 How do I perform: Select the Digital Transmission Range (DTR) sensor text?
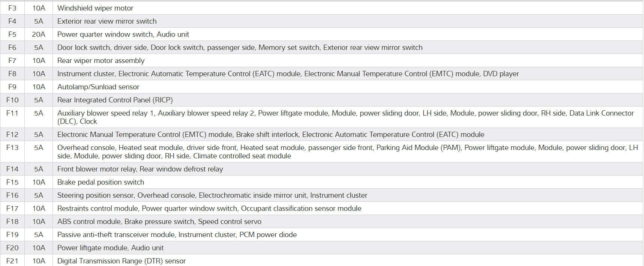(x=122, y=261)
